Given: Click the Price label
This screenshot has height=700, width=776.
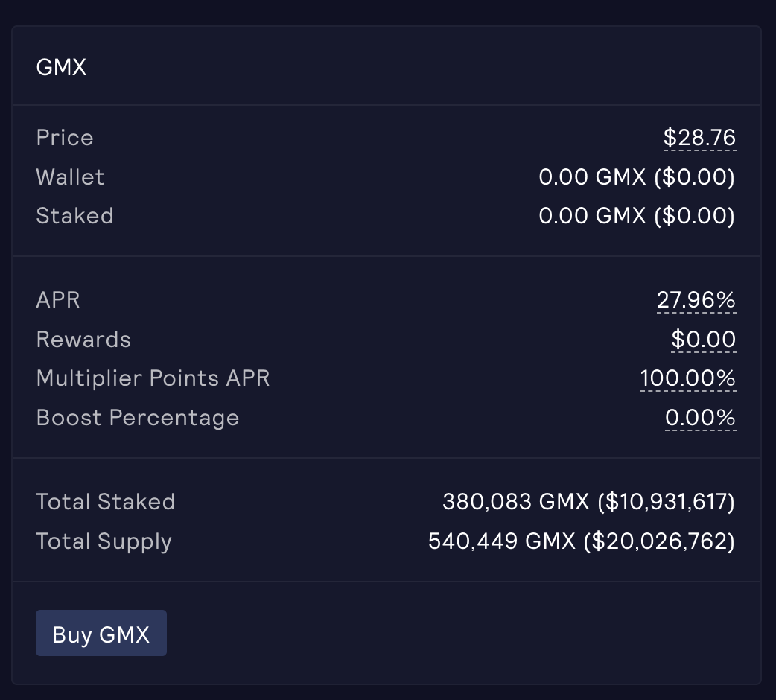Looking at the screenshot, I should 65,138.
